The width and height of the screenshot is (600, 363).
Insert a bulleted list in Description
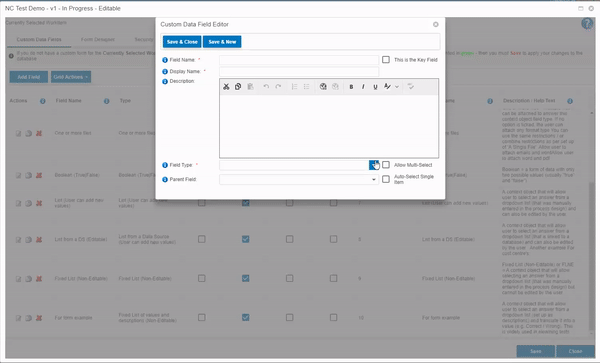pyautogui.click(x=307, y=87)
